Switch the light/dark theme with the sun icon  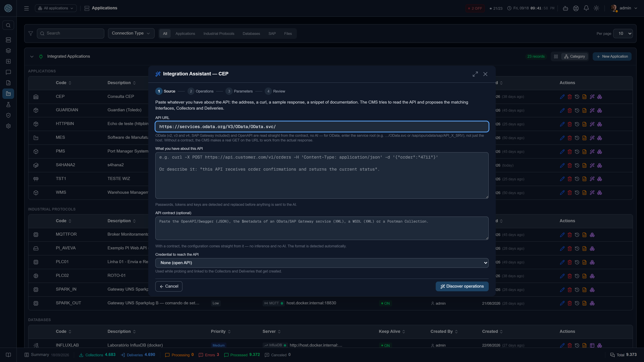(x=596, y=8)
